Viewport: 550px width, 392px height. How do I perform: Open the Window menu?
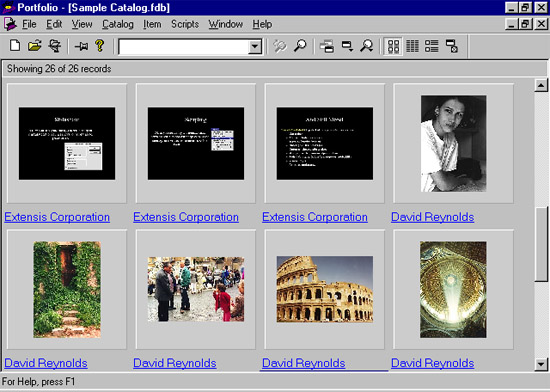point(226,24)
